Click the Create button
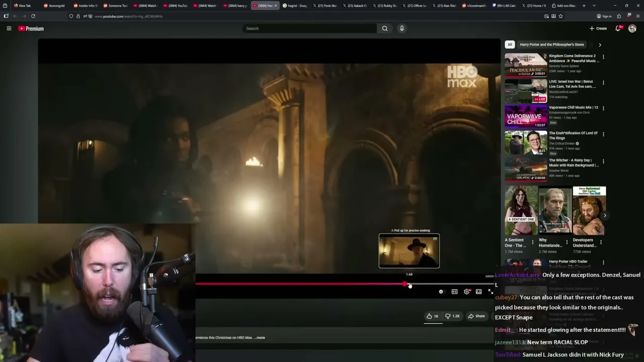The image size is (644, 362). point(598,29)
